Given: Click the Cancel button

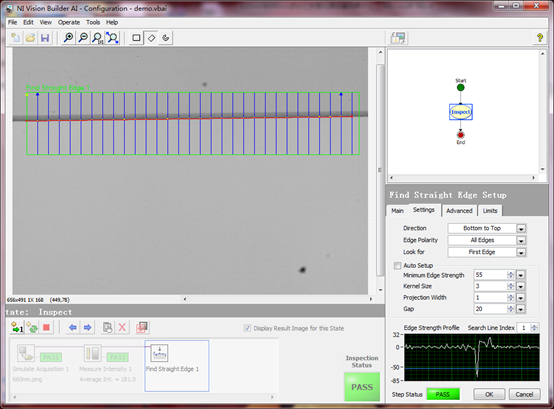Looking at the screenshot, I should pyautogui.click(x=524, y=394).
